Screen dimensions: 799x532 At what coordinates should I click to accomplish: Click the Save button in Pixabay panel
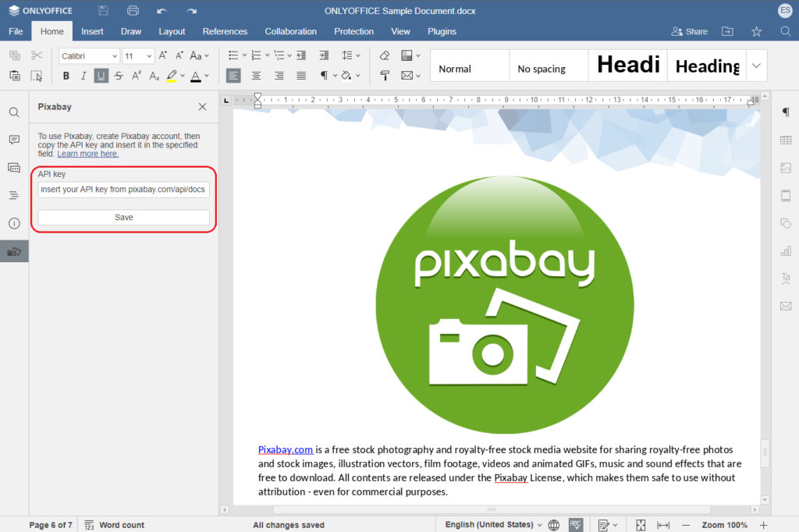[x=123, y=217]
